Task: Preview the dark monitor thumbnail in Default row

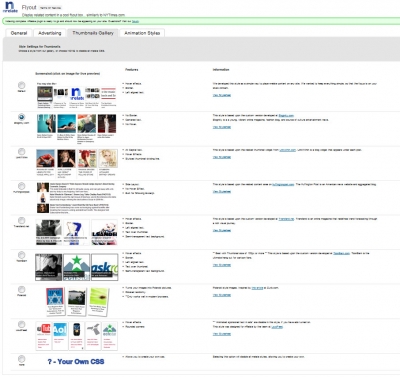Action: [x=45, y=94]
